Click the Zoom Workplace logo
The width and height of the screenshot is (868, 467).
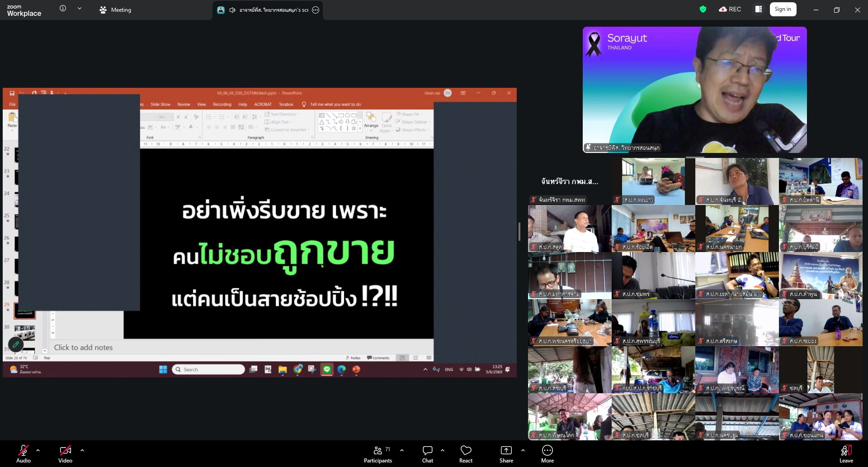coord(24,10)
